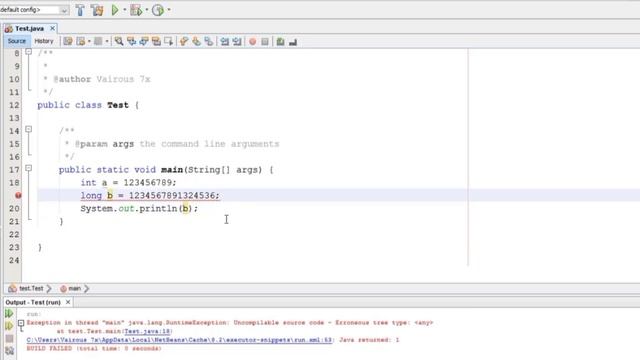This screenshot has width=640, height=360.
Task: Click the line number 22 in gutter
Action: pos(14,234)
